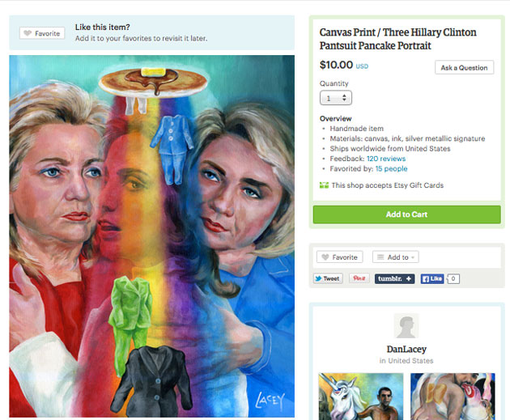Share the listing with the Tweet button
Image resolution: width=510 pixels, height=420 pixels.
[328, 278]
